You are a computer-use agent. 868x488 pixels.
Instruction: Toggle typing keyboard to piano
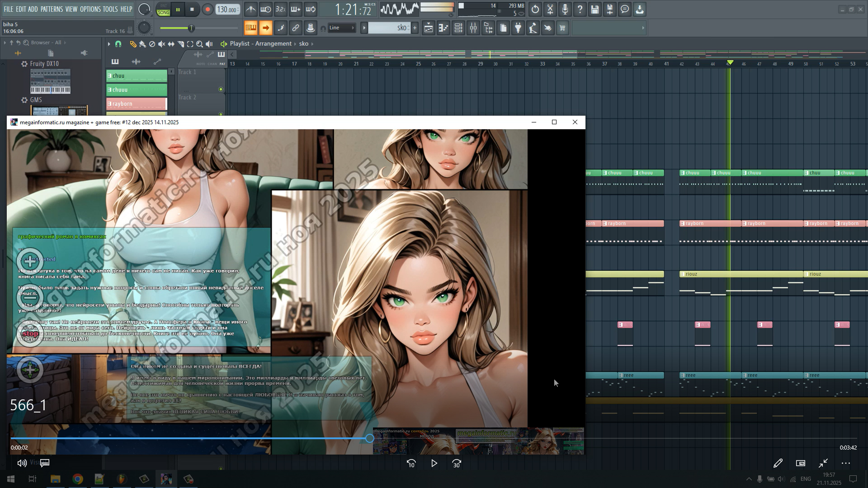pos(251,28)
